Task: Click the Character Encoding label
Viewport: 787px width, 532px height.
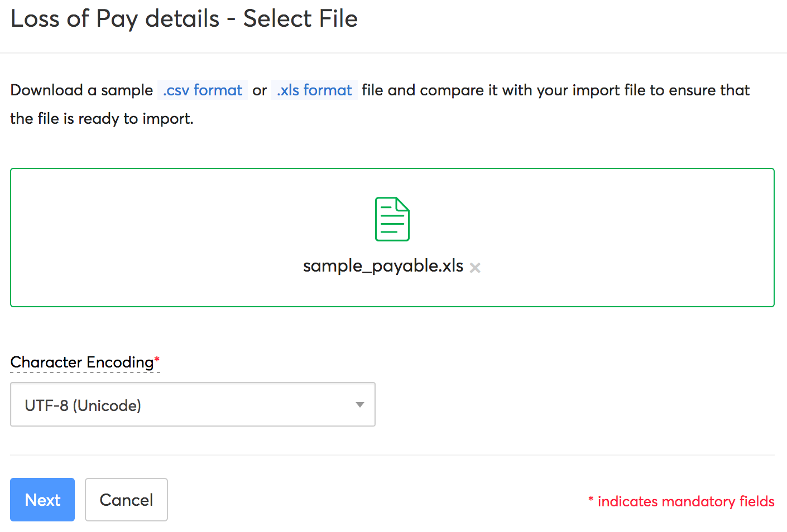Action: tap(81, 362)
